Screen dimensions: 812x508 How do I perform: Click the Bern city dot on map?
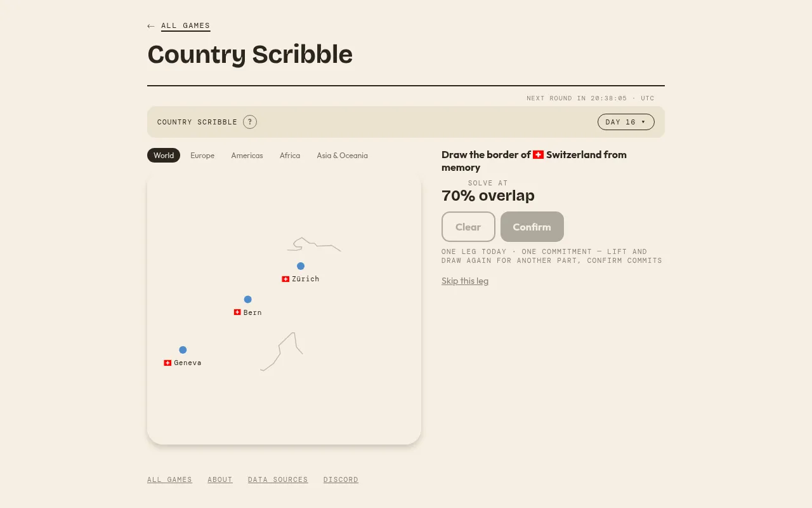248,299
